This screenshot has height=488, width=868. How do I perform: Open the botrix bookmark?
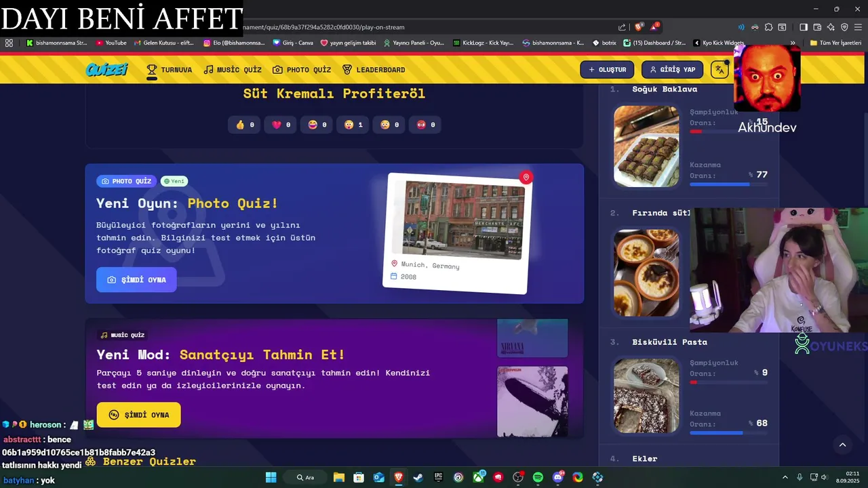pos(604,43)
